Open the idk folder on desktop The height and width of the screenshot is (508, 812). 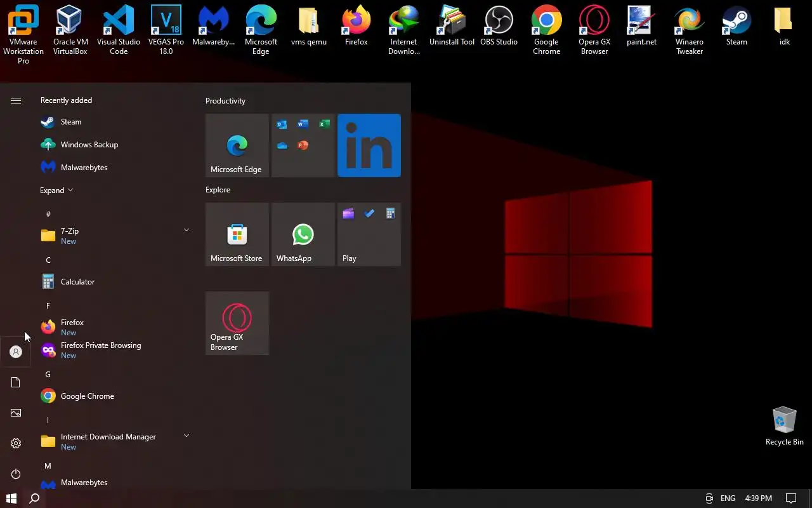click(785, 25)
